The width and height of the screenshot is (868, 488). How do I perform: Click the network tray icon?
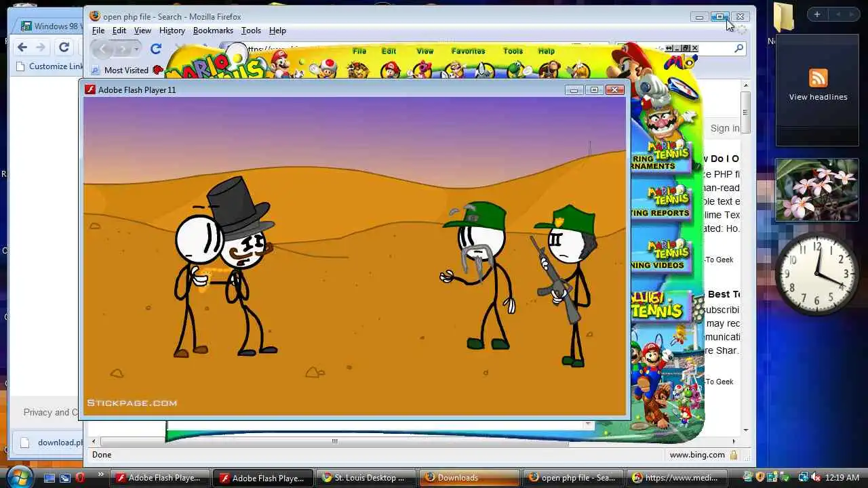[803, 478]
